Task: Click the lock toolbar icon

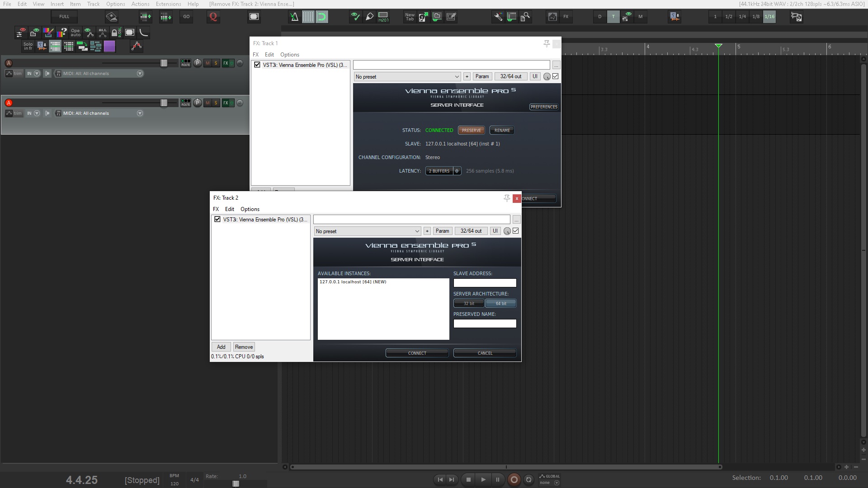Action: click(116, 33)
